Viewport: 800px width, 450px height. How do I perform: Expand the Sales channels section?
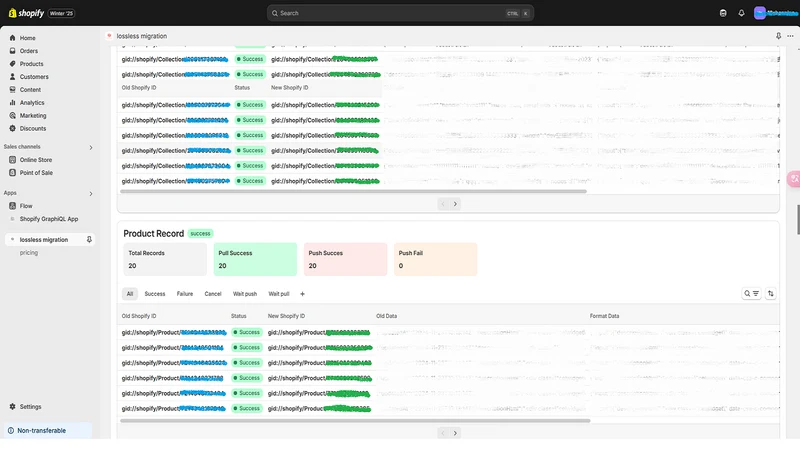tap(91, 147)
